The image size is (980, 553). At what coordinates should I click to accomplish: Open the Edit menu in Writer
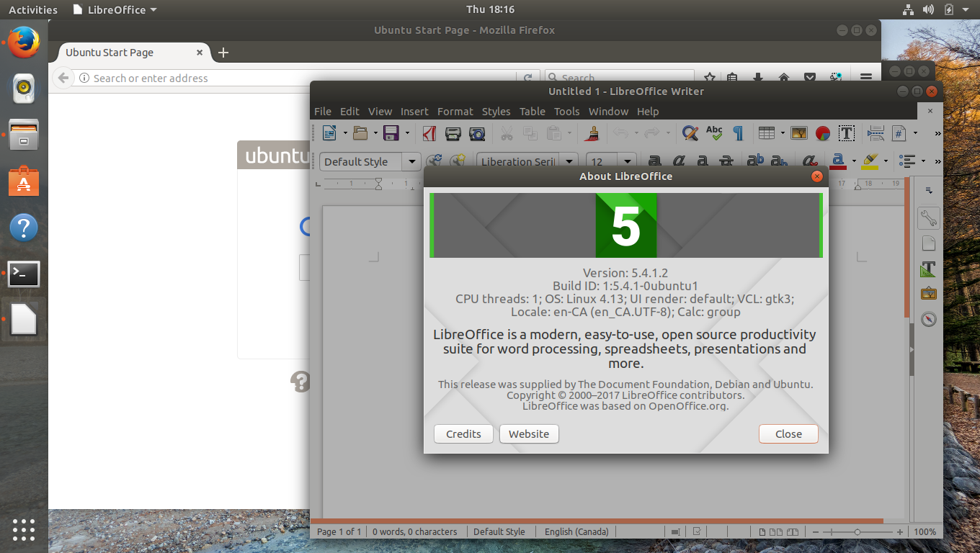tap(349, 111)
